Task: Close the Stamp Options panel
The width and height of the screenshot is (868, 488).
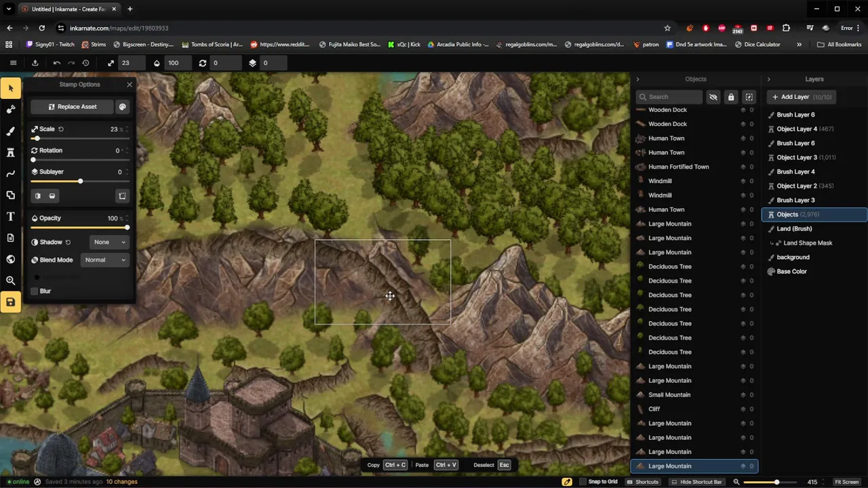Action: [130, 85]
